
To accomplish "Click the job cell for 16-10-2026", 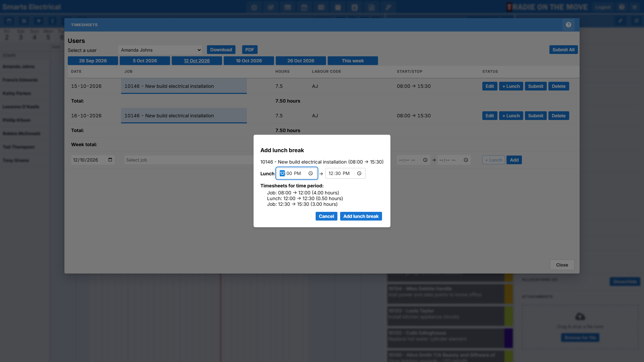I will point(184,116).
